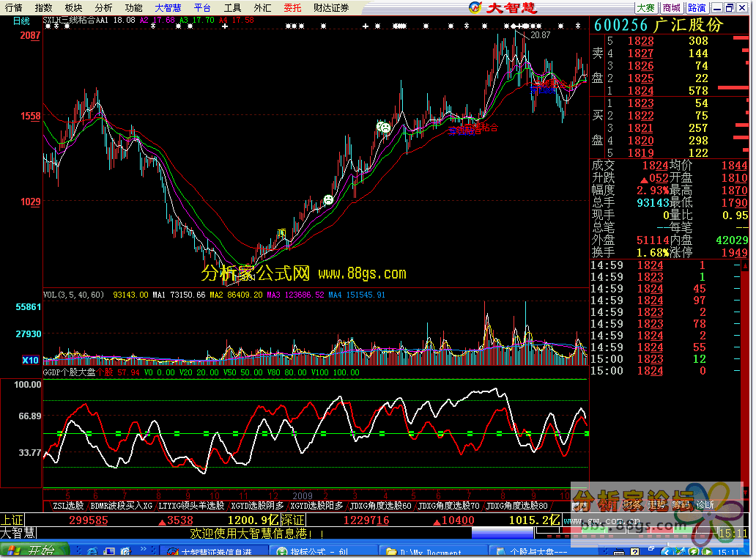
Task: Switch to XGYD选股阳多 tab
Action: pyautogui.click(x=316, y=506)
